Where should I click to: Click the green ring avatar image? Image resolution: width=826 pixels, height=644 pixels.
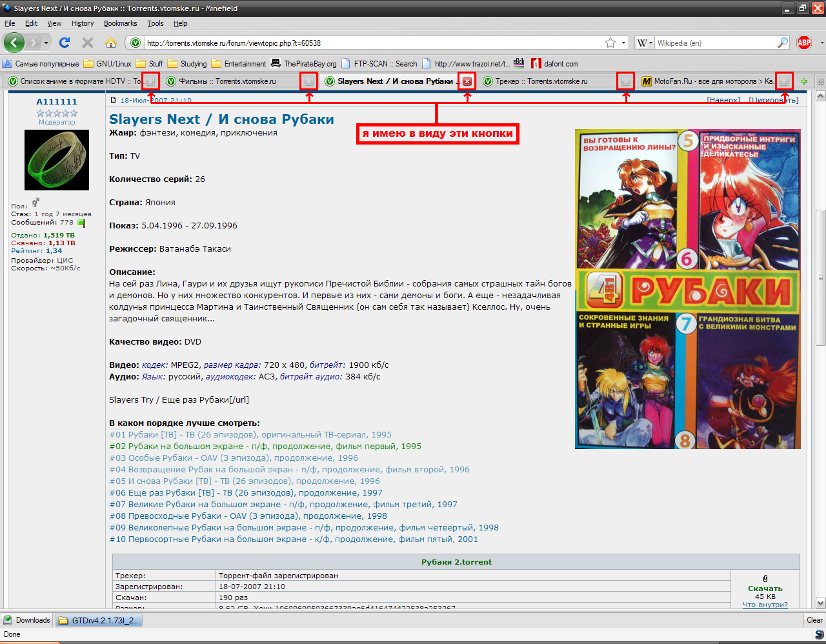(57, 160)
